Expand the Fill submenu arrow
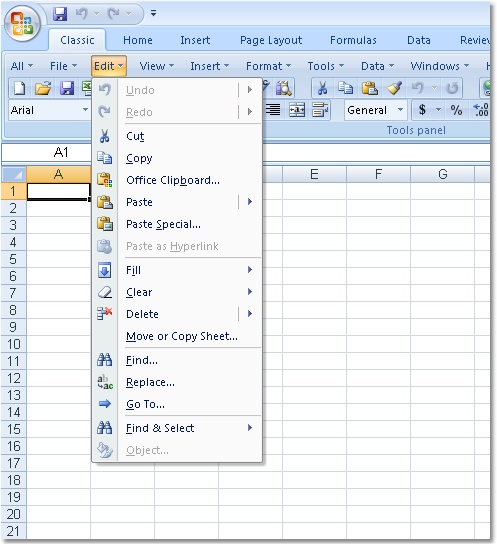The height and width of the screenshot is (546, 497). click(250, 270)
